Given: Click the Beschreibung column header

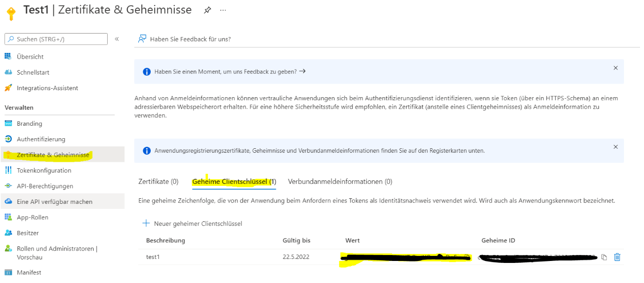Looking at the screenshot, I should (x=166, y=240).
